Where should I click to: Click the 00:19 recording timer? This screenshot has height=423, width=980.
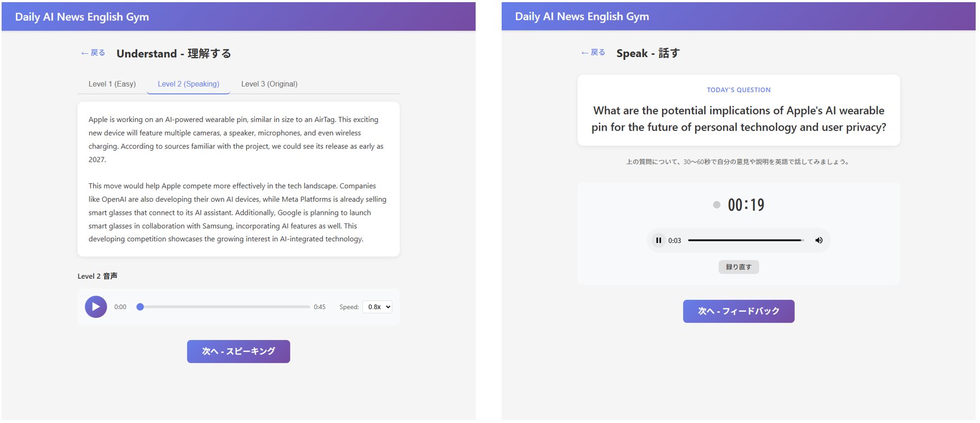[746, 205]
